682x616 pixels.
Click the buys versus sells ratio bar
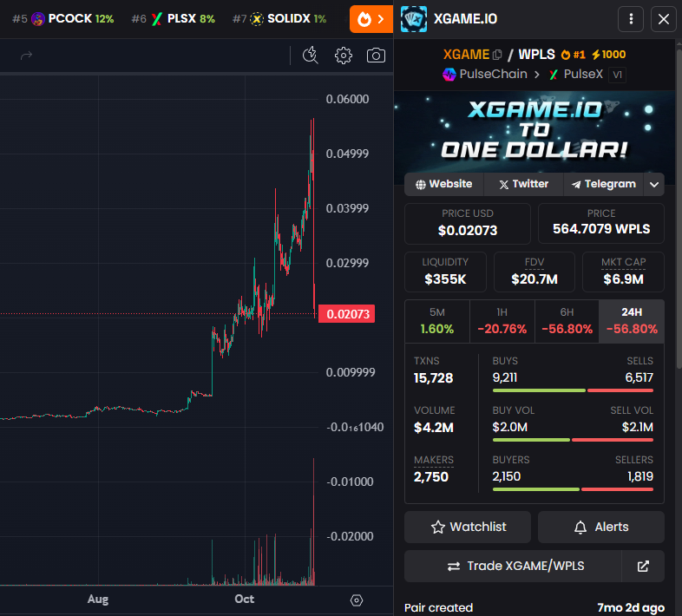click(x=573, y=390)
